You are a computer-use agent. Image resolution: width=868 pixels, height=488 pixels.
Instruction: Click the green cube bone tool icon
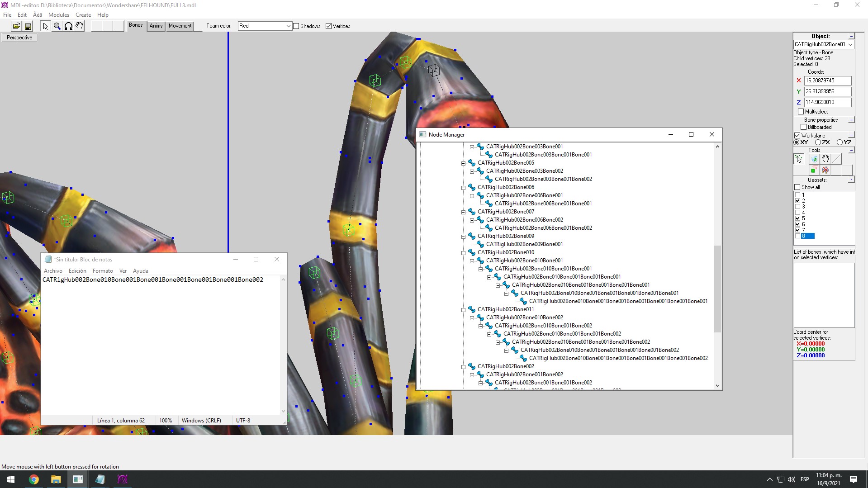814,159
